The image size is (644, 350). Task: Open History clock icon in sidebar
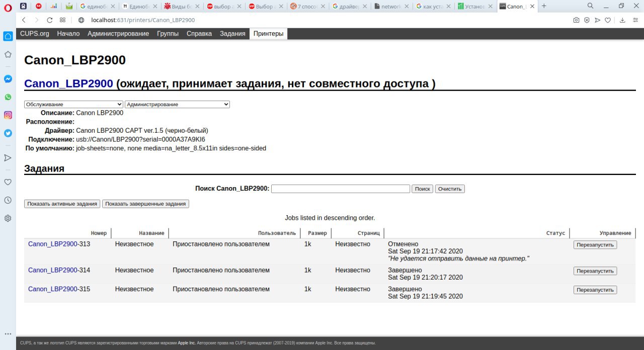(x=8, y=200)
